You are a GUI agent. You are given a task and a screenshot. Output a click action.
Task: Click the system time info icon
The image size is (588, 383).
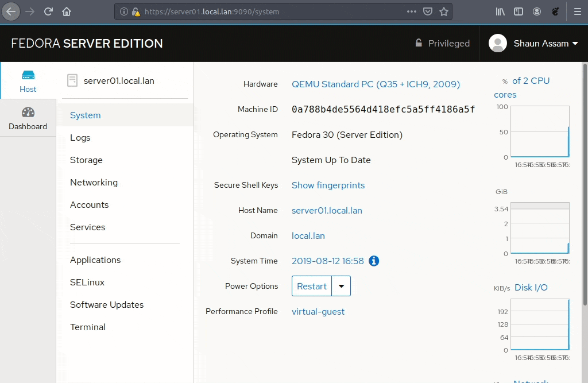click(x=374, y=261)
